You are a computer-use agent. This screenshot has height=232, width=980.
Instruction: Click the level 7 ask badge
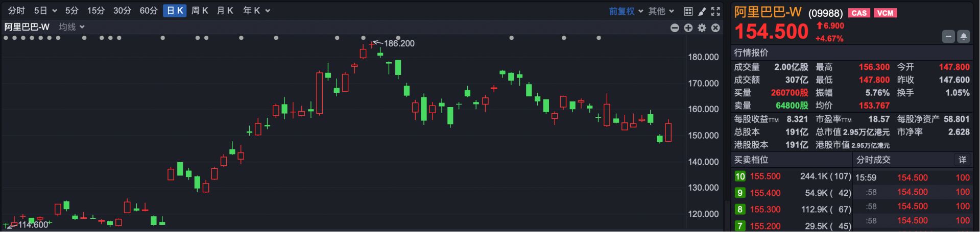(740, 225)
